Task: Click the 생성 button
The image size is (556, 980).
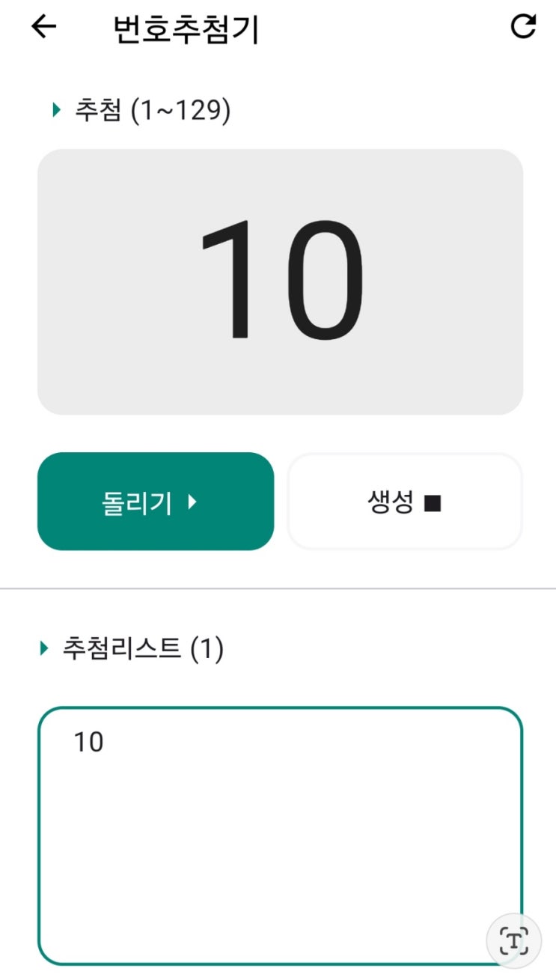Action: (405, 502)
